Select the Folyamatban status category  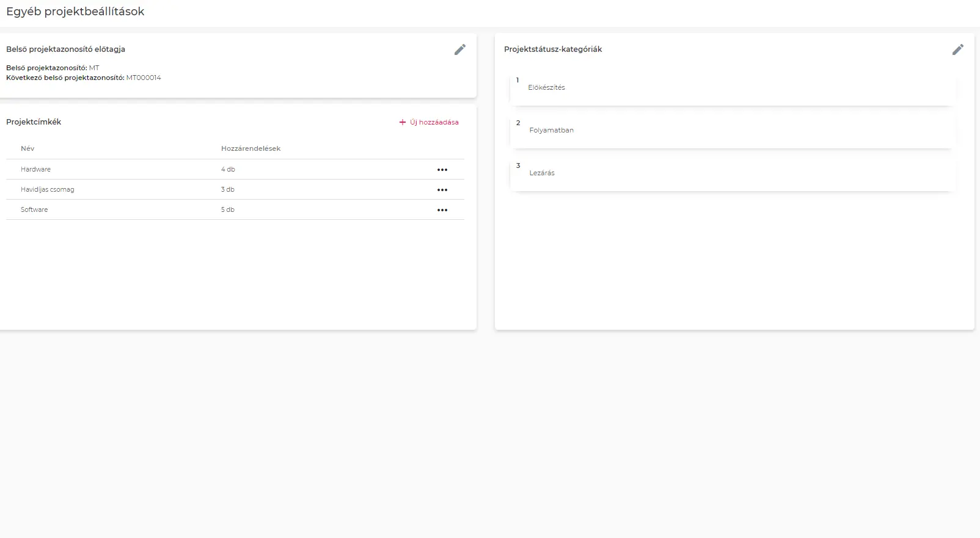tap(551, 130)
